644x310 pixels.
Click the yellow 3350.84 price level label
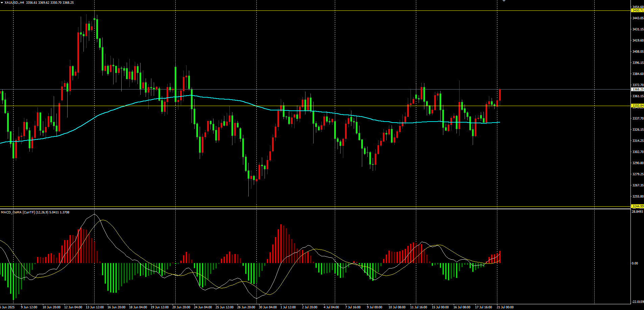tap(638, 106)
